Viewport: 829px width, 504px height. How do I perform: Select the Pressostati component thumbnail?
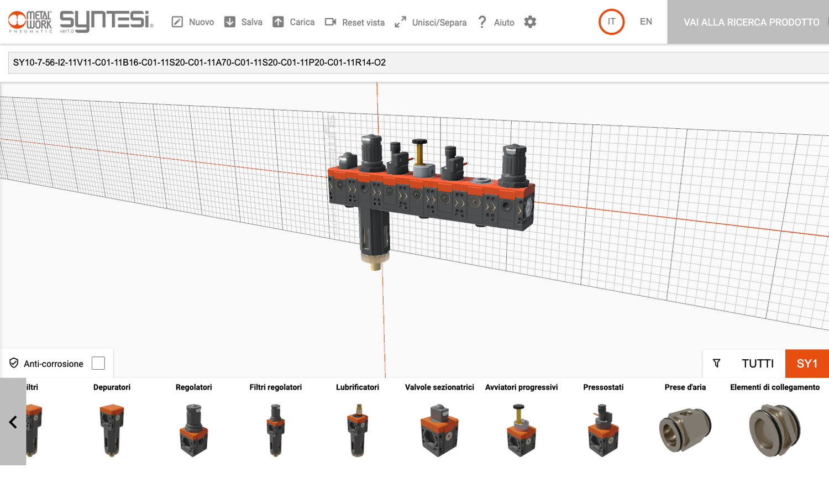point(603,429)
